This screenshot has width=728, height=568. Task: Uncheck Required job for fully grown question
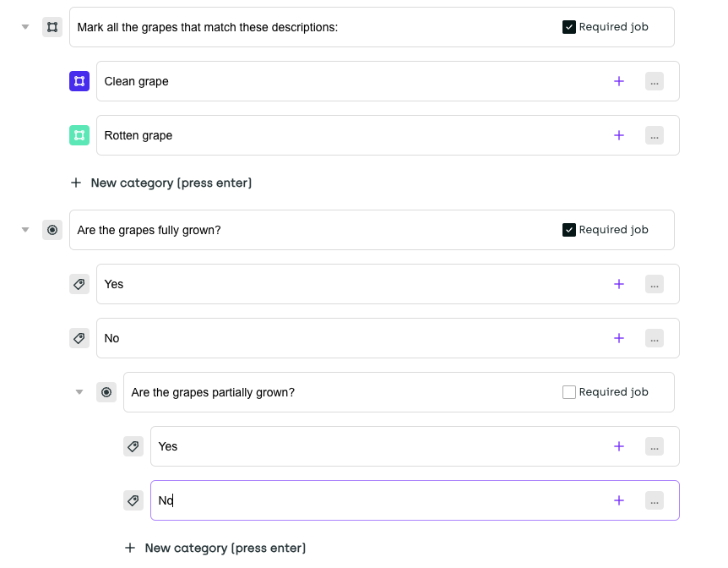(569, 230)
